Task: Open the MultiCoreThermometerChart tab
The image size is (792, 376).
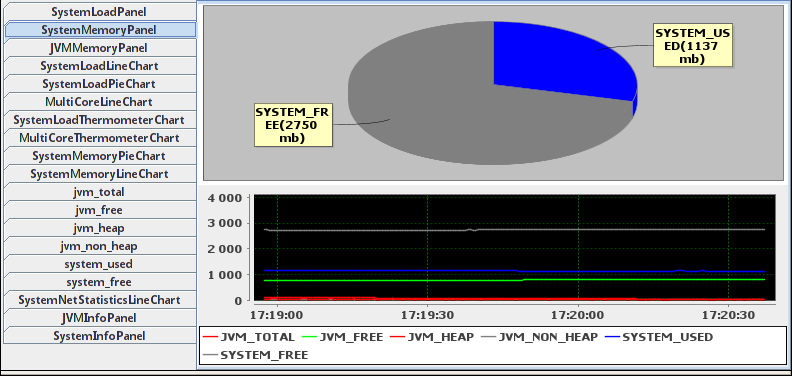Action: 100,138
